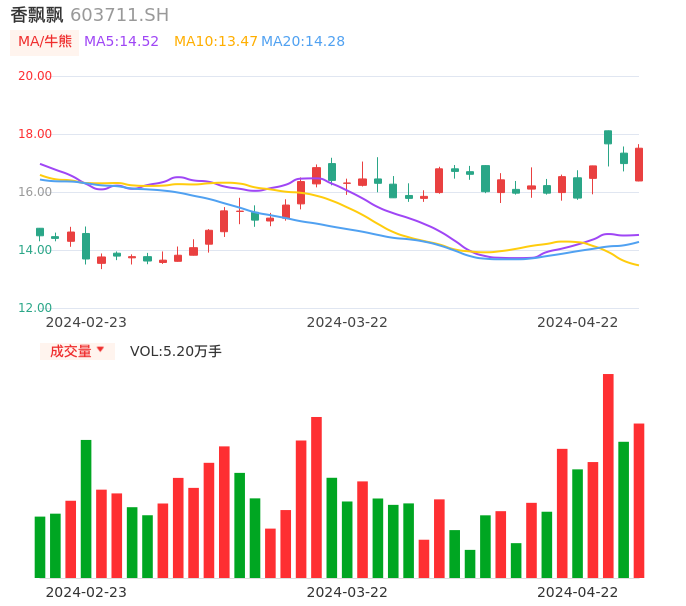The width and height of the screenshot is (686, 606).
Task: Select the leftmost green candlestick
Action: pyautogui.click(x=40, y=232)
